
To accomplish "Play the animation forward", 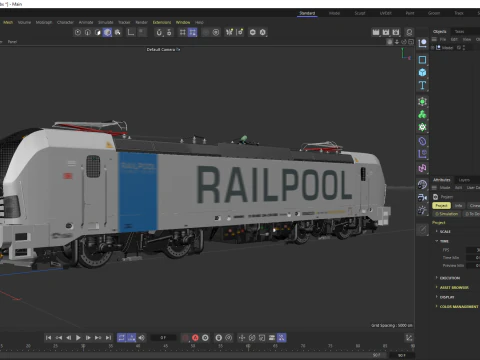I will [78, 338].
